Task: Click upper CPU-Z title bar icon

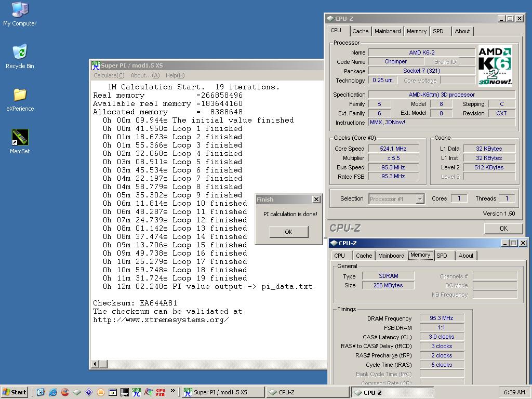Action: tap(330, 19)
